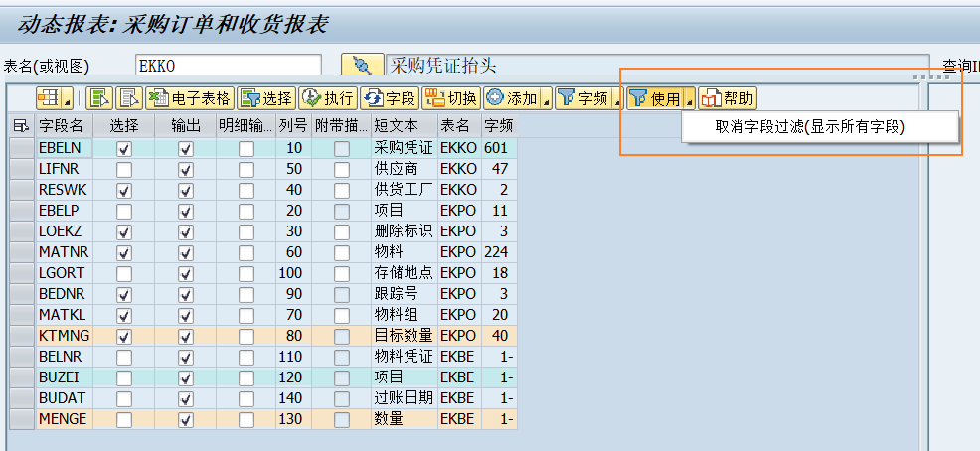
Task: Toggle the 选择 checkbox for BELNR row
Action: (124, 357)
